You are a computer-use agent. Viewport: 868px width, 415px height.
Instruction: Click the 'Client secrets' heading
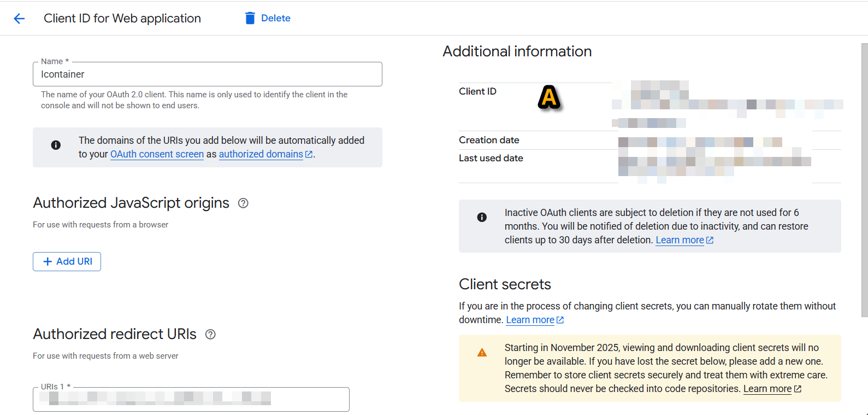pos(505,284)
